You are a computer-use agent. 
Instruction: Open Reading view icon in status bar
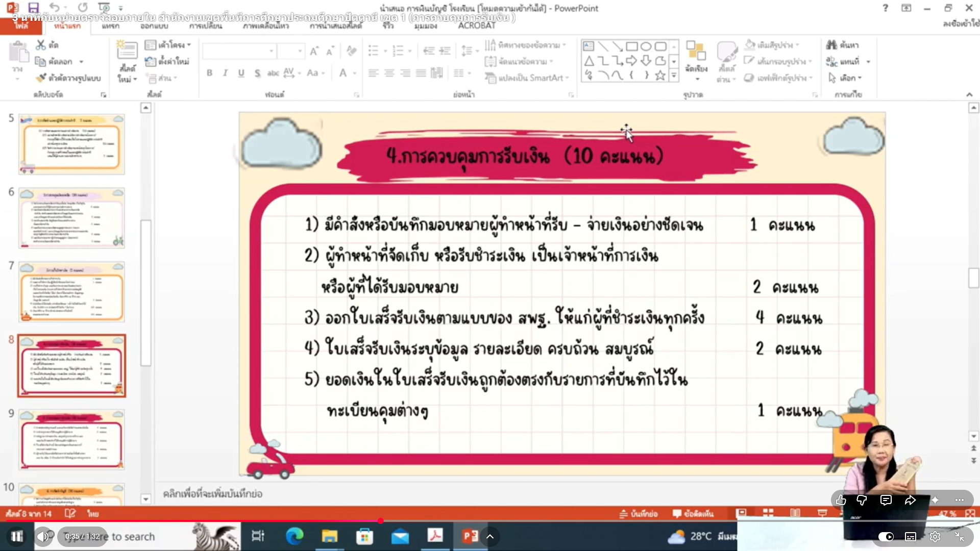tap(795, 513)
